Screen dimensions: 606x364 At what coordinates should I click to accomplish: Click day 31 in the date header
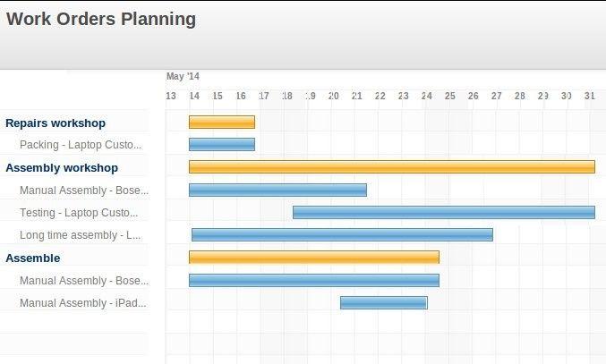coord(589,96)
